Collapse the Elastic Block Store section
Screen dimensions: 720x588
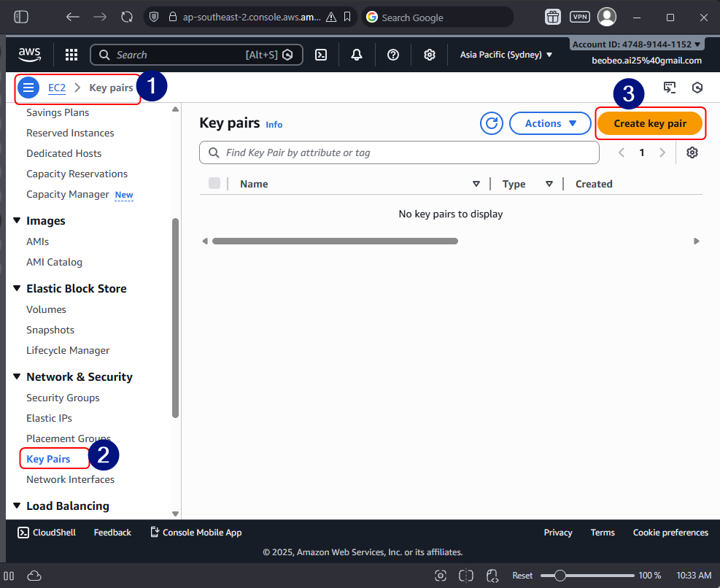pos(18,289)
